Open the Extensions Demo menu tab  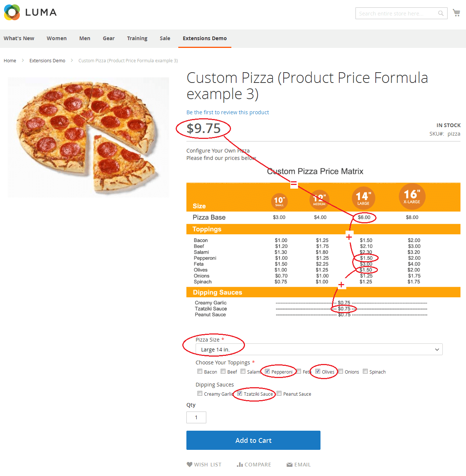tap(205, 38)
